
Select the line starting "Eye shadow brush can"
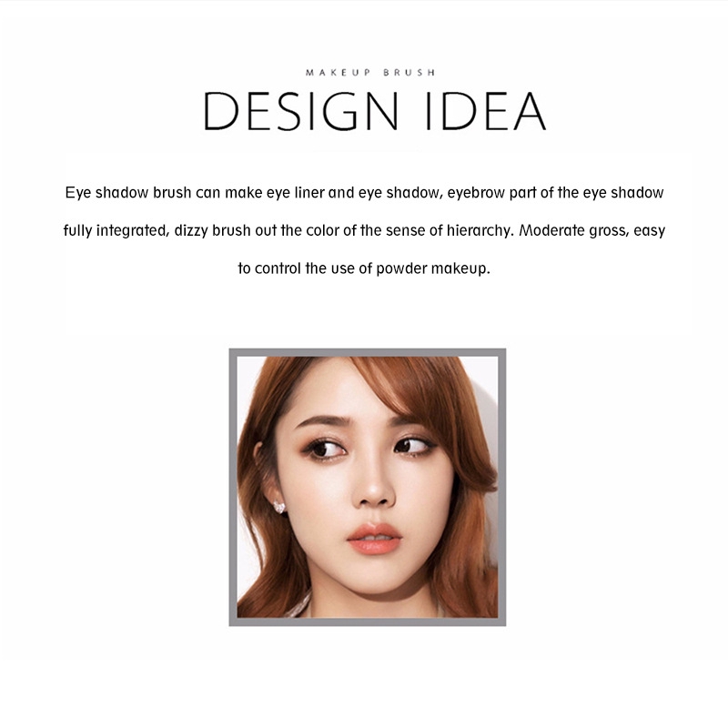365,193
